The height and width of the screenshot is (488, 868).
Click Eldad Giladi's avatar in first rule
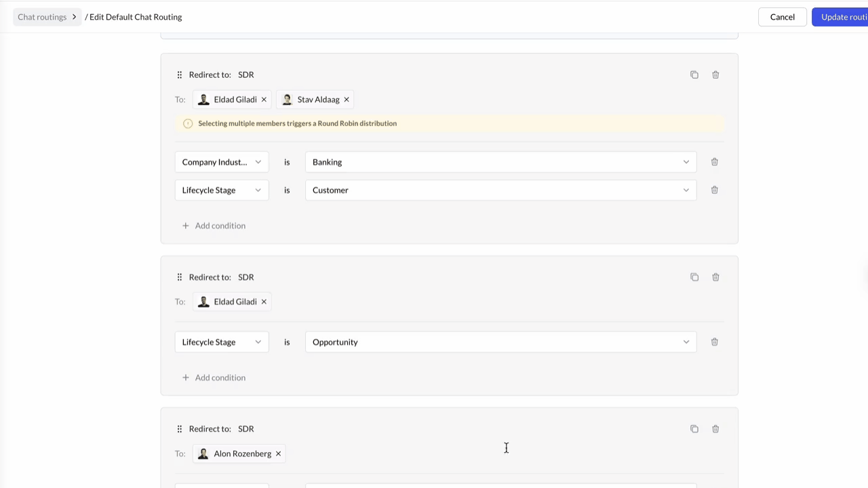click(x=203, y=100)
